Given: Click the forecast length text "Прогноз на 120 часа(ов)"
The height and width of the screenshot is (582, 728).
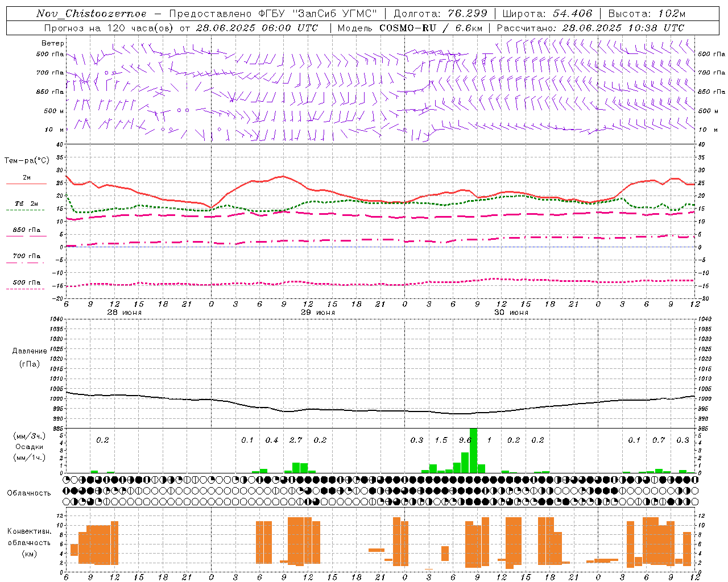Looking at the screenshot, I should (109, 28).
